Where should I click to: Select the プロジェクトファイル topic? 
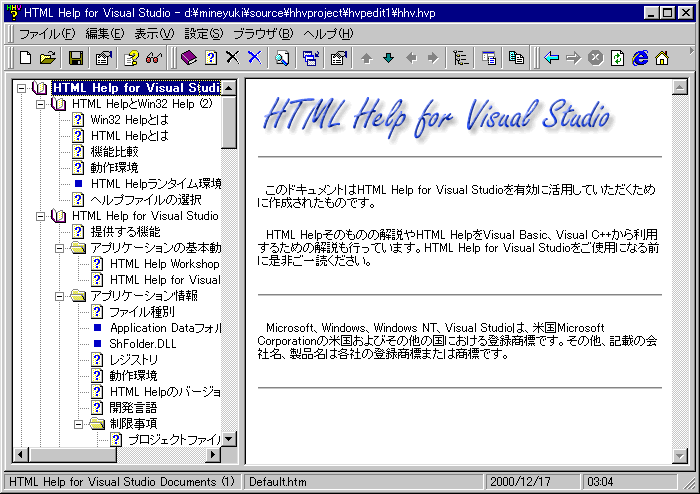click(x=175, y=440)
